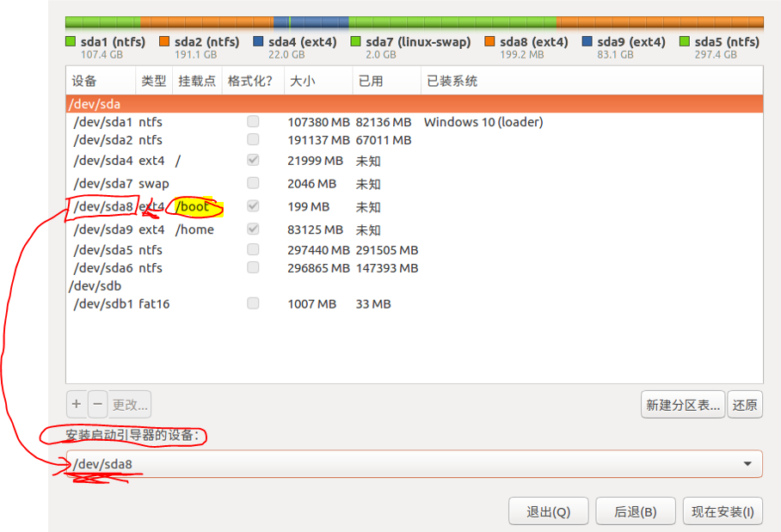Screen dimensions: 781x532
Task: Toggle format checkbox for /dev/sda6
Action: point(253,267)
